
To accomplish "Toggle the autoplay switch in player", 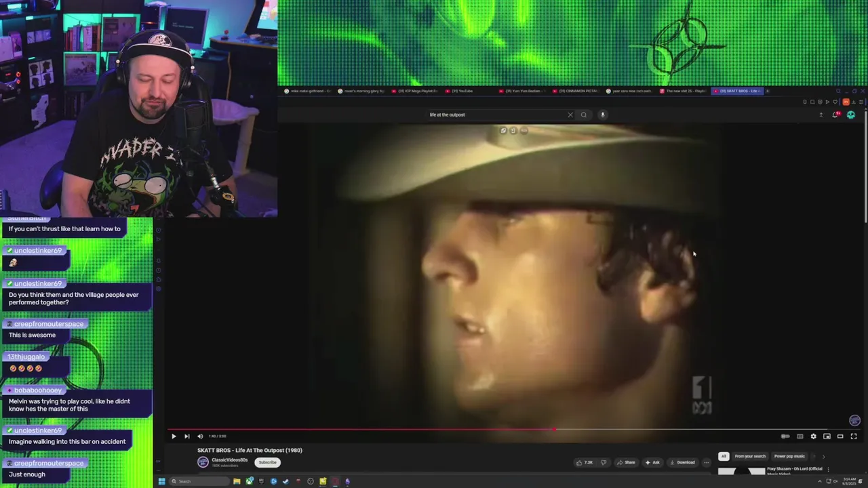I will tap(785, 436).
